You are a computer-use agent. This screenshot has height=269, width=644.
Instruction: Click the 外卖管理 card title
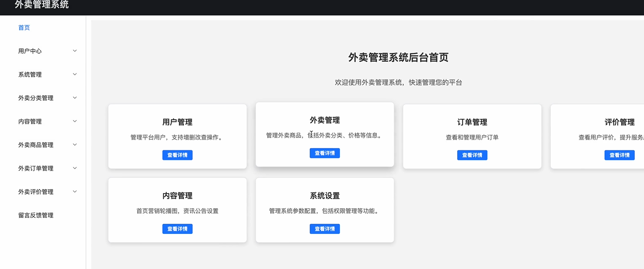coord(325,121)
